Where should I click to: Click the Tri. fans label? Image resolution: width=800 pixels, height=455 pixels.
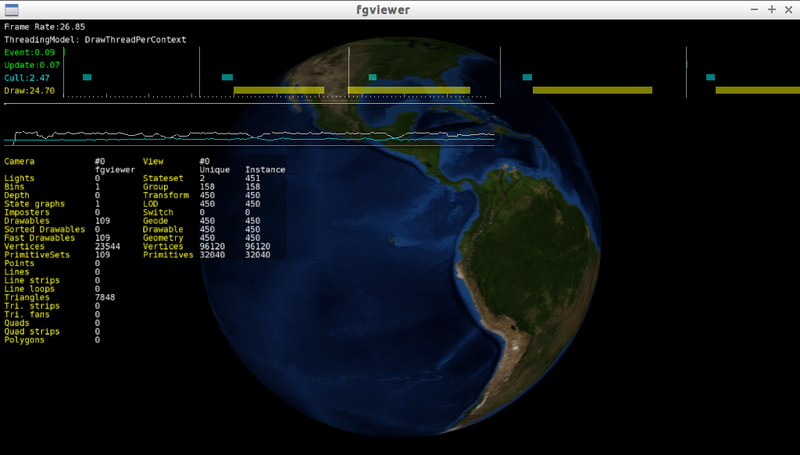coord(27,314)
